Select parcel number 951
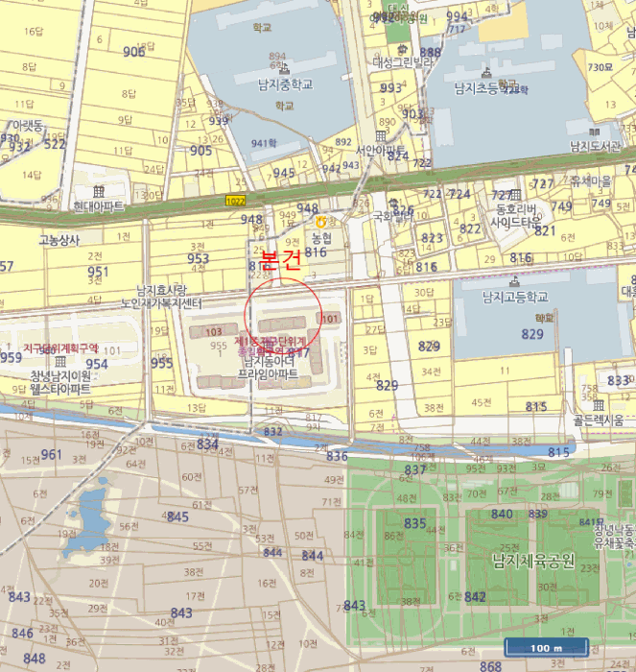The width and height of the screenshot is (636, 672). [x=98, y=272]
